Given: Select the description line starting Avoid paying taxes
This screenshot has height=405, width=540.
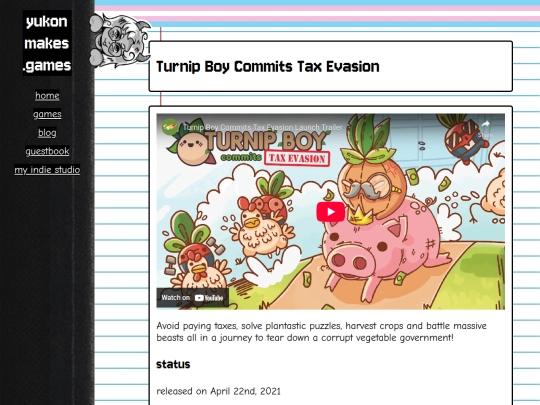Looking at the screenshot, I should coord(321,326).
